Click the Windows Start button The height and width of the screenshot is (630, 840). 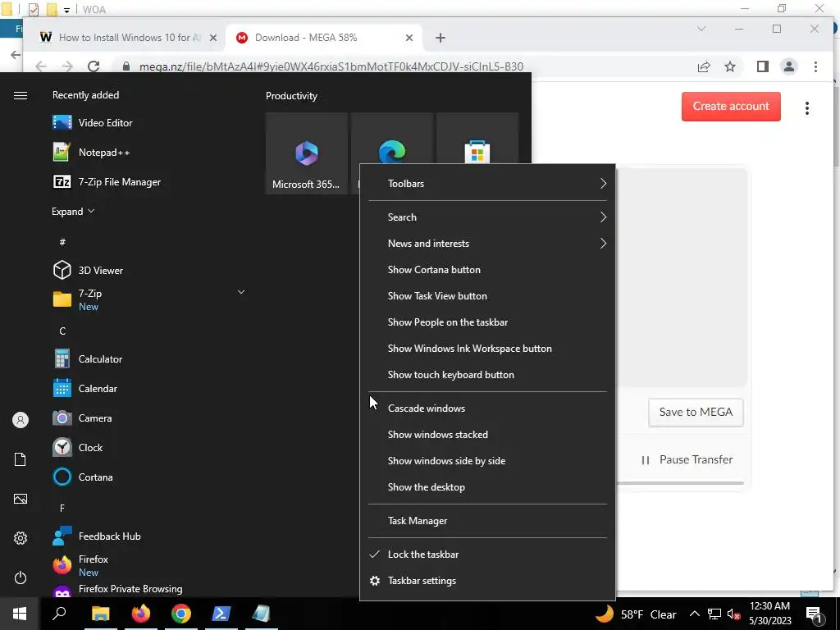(x=20, y=614)
